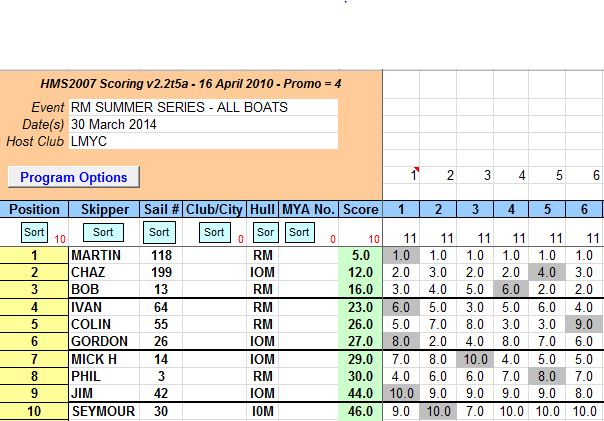Click the Sort button under Position
The image size is (604, 421).
(x=34, y=232)
